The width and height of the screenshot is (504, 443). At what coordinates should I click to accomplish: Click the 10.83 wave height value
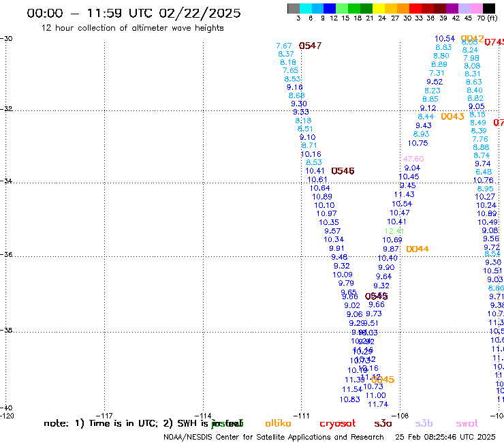[349, 399]
